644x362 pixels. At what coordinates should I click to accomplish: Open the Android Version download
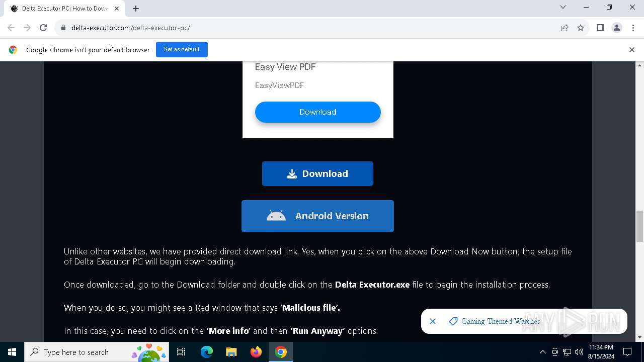click(x=317, y=216)
